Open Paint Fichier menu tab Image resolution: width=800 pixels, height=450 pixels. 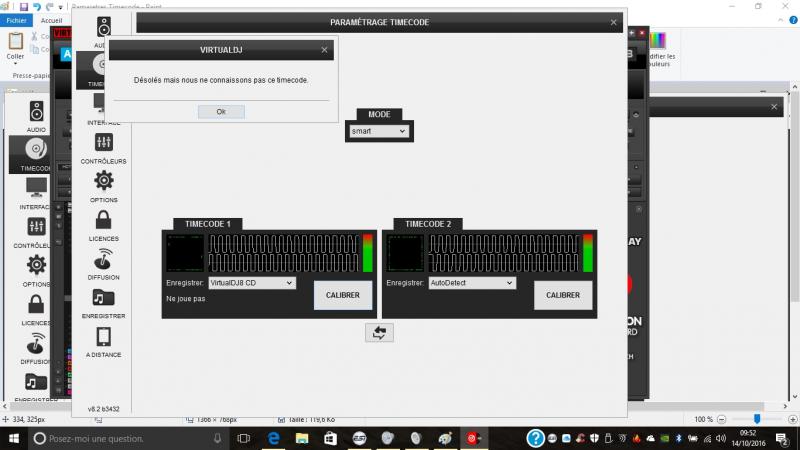click(x=16, y=20)
